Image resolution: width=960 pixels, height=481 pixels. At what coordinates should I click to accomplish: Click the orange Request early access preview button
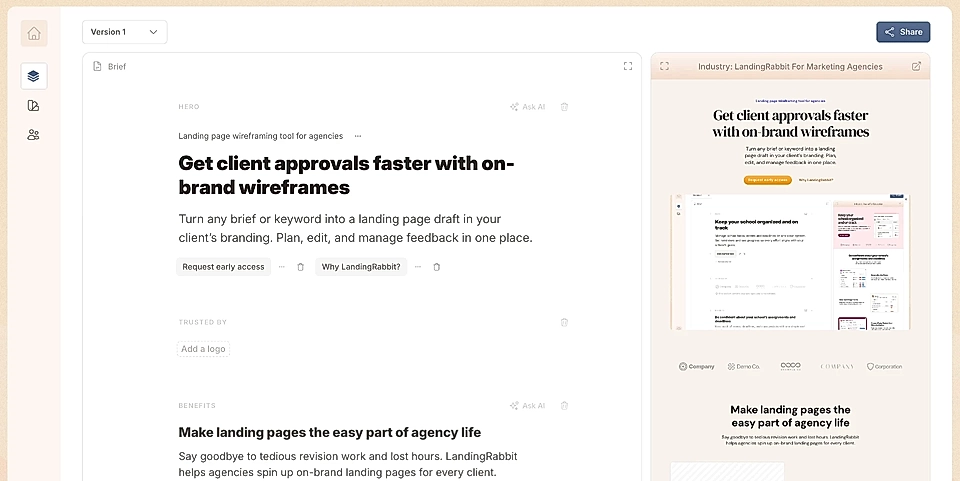pyautogui.click(x=768, y=180)
